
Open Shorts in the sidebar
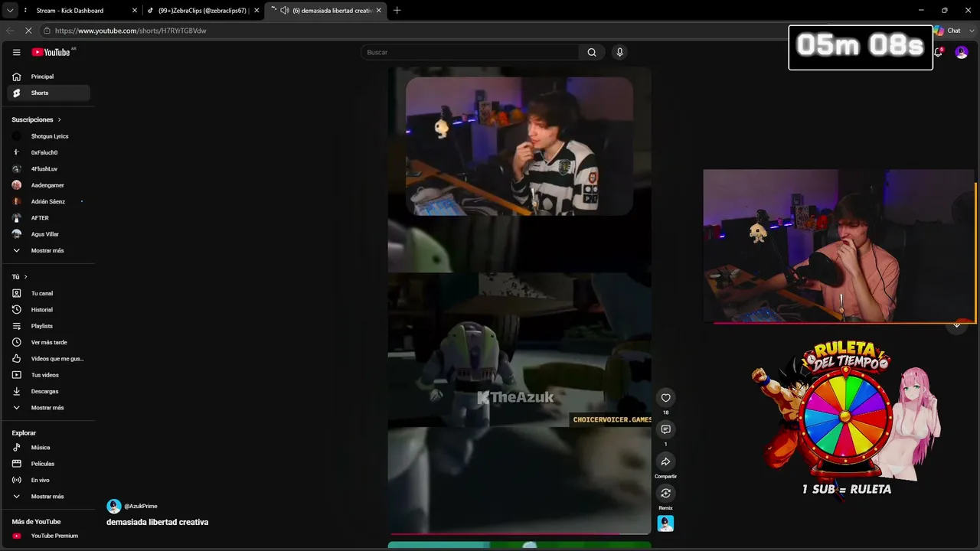(x=49, y=93)
